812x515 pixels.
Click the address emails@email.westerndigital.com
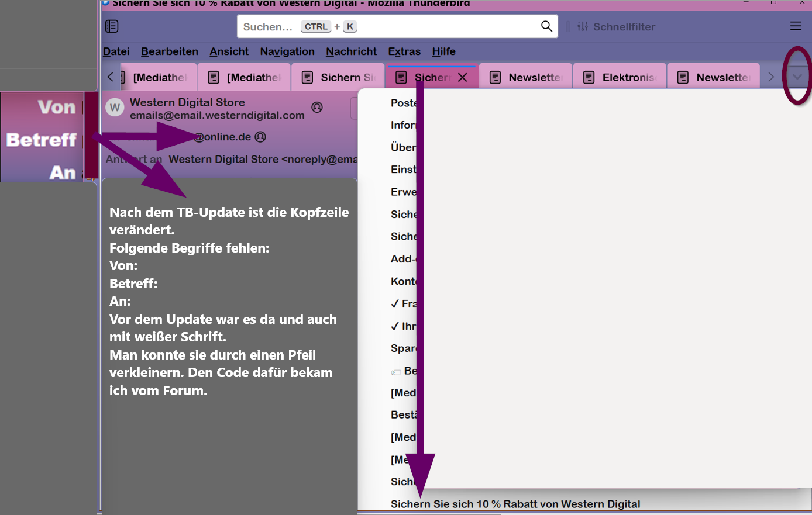click(x=217, y=115)
